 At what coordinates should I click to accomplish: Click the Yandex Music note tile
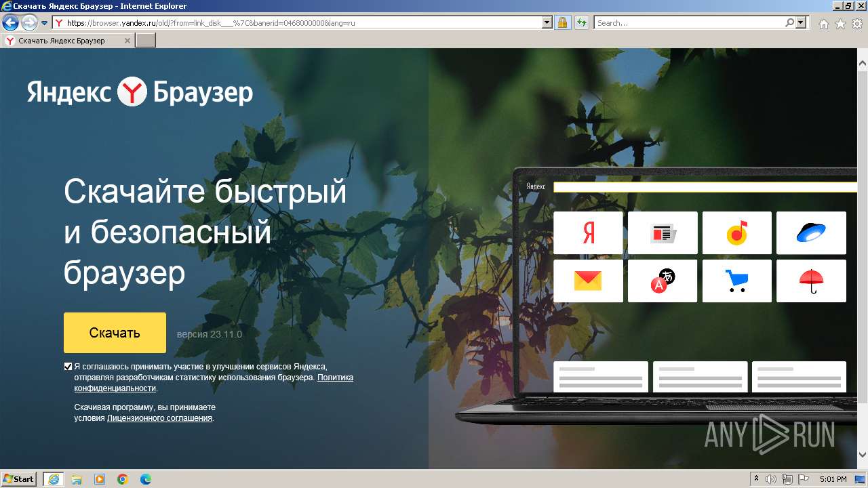click(737, 233)
